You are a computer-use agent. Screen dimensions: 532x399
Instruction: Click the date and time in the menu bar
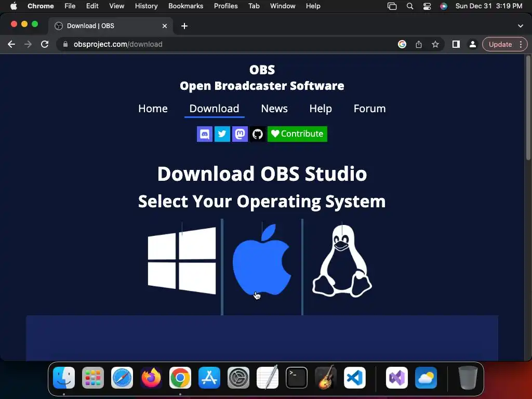[x=489, y=6]
